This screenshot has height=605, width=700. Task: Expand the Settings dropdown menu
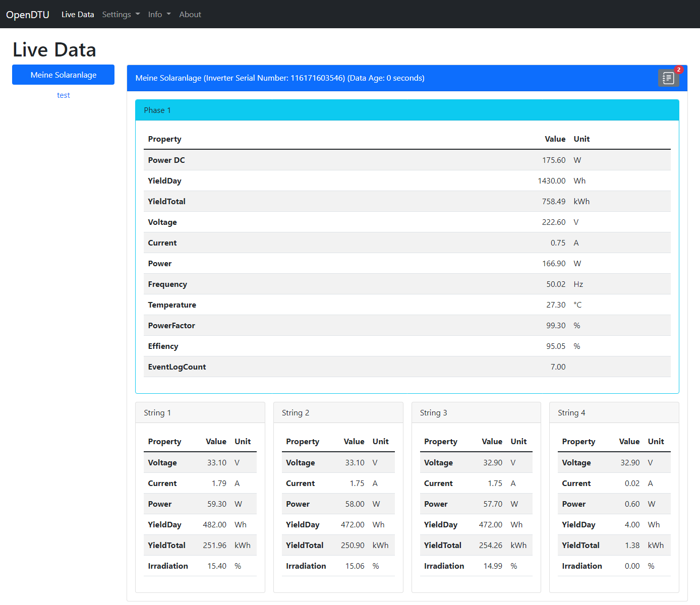(121, 15)
